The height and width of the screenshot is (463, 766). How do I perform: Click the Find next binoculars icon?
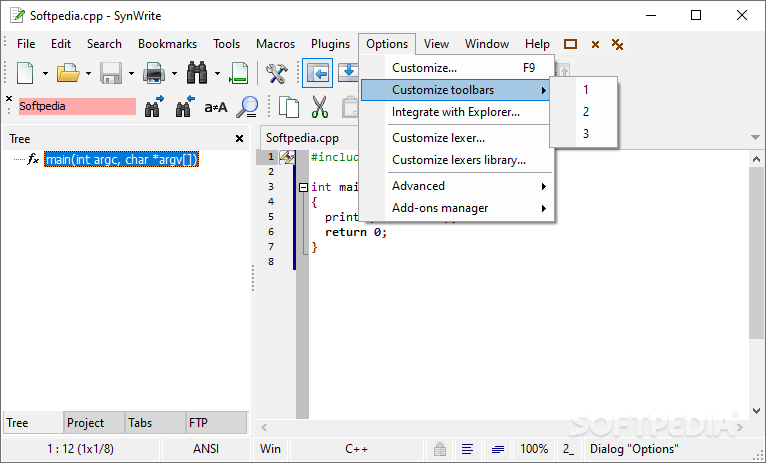154,106
